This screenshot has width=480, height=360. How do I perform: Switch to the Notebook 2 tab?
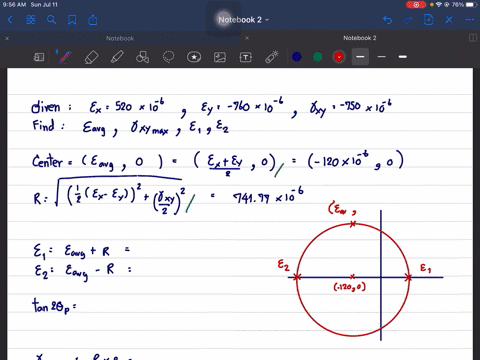pyautogui.click(x=360, y=38)
